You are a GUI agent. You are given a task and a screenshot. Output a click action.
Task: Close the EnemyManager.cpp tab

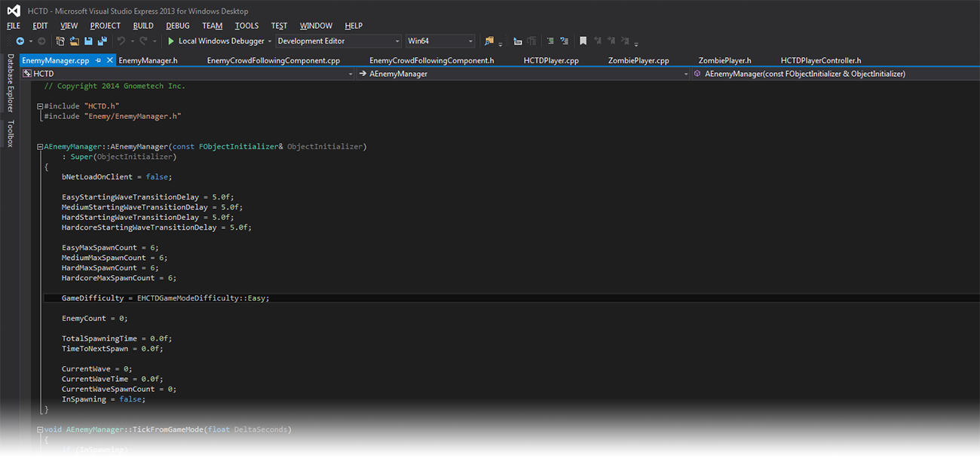click(110, 60)
